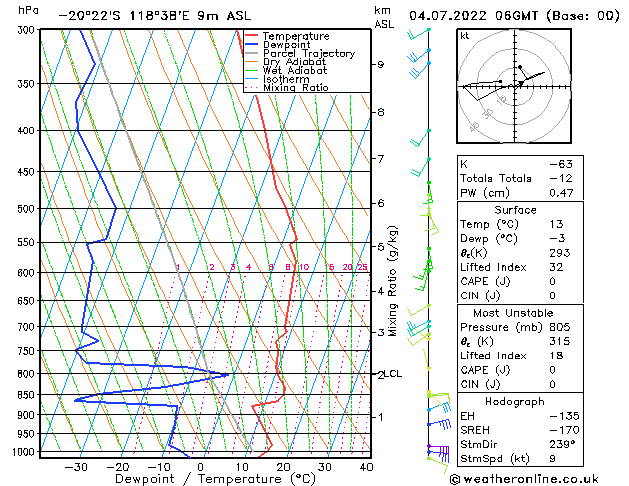Click the coordinates title "-20°22'S 118°38'E 9m ASL"
This screenshot has width=629, height=486.
pos(154,16)
